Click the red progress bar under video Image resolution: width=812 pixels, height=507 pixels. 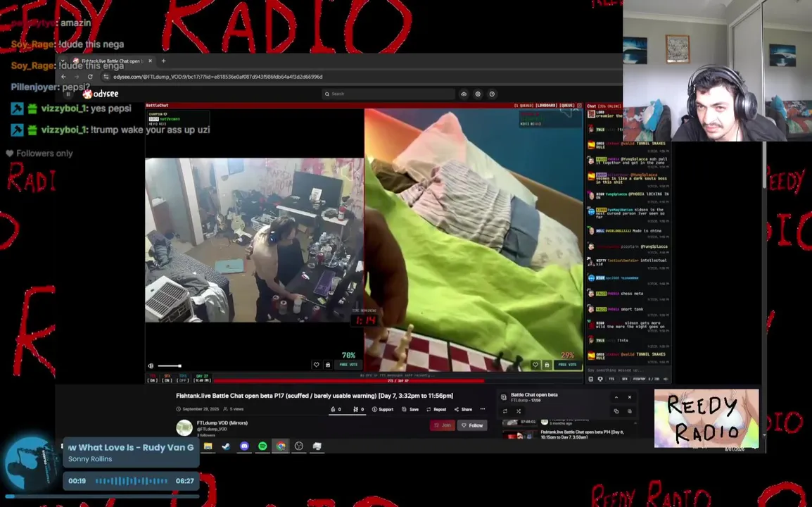coord(348,380)
